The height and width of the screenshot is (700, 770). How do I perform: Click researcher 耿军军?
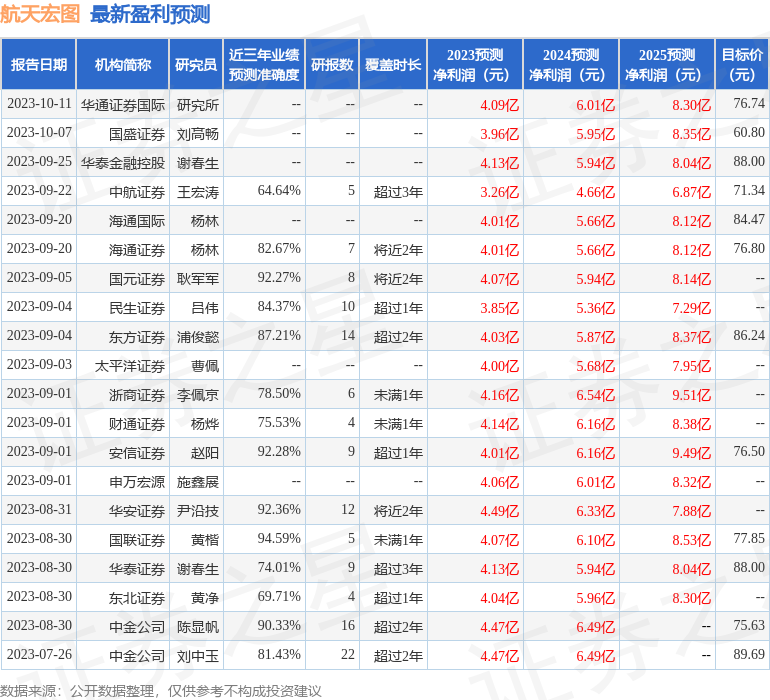click(197, 279)
